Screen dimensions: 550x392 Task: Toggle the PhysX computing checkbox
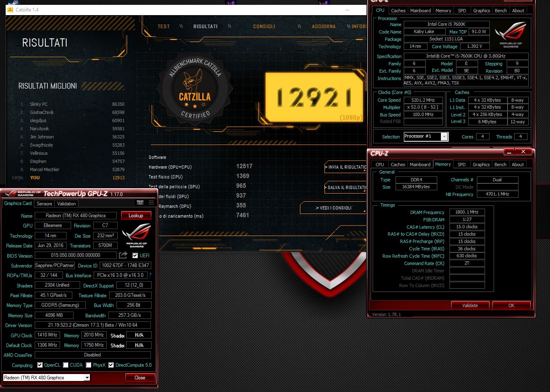[88, 365]
